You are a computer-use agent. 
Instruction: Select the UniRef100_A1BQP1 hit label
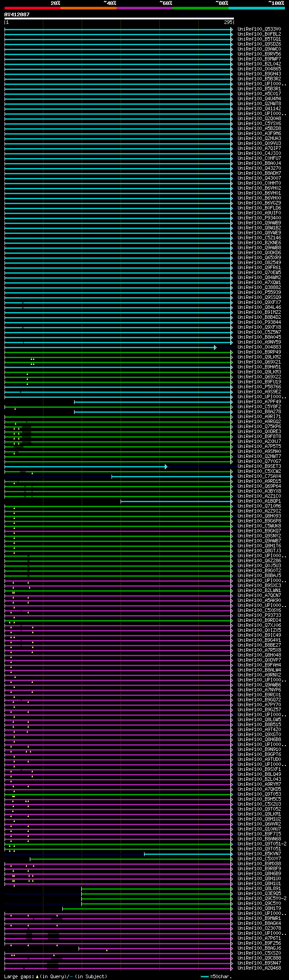coord(259,501)
